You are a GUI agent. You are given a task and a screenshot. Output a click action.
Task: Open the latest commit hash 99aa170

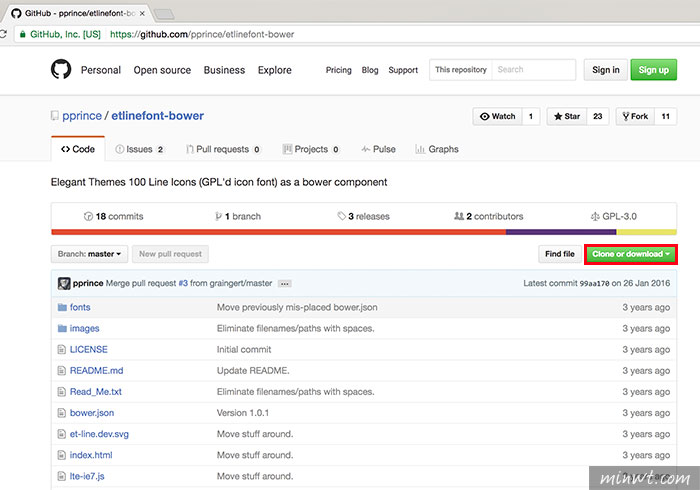tap(594, 283)
